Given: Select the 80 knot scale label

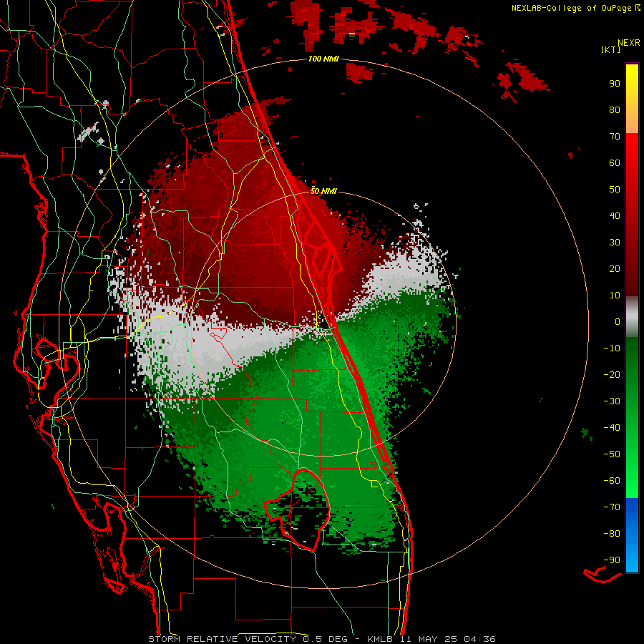Looking at the screenshot, I should [615, 109].
